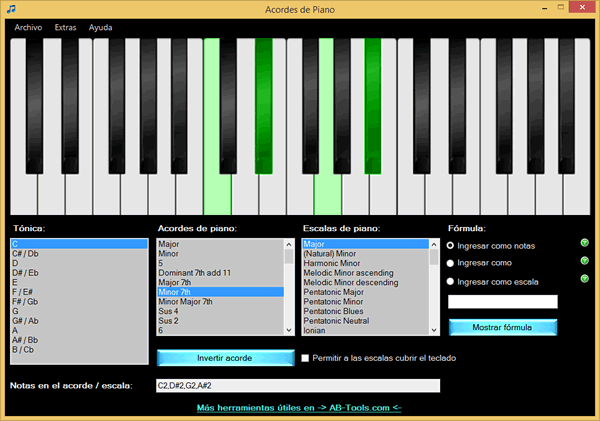Pick 'Ionian' scale
Image resolution: width=600 pixels, height=421 pixels.
pos(366,330)
